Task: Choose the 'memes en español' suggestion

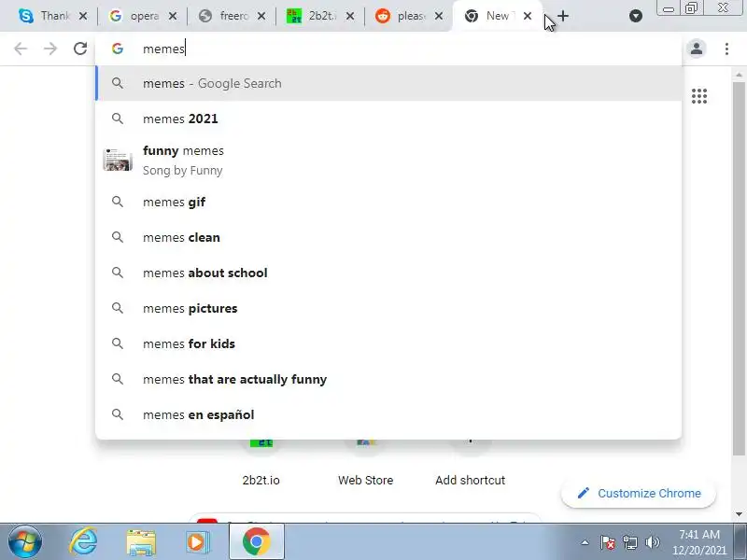Action: (x=388, y=414)
